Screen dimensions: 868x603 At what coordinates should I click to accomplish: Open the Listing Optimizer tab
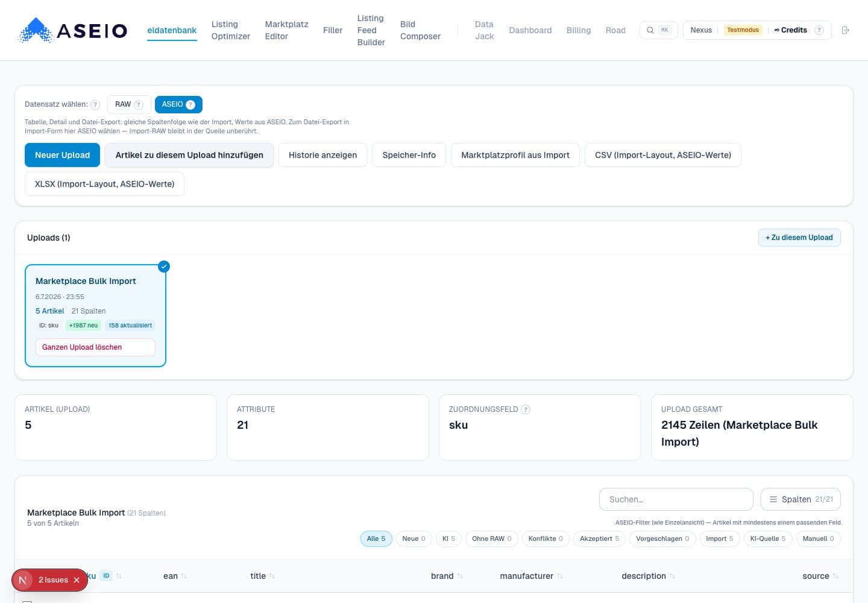(231, 30)
